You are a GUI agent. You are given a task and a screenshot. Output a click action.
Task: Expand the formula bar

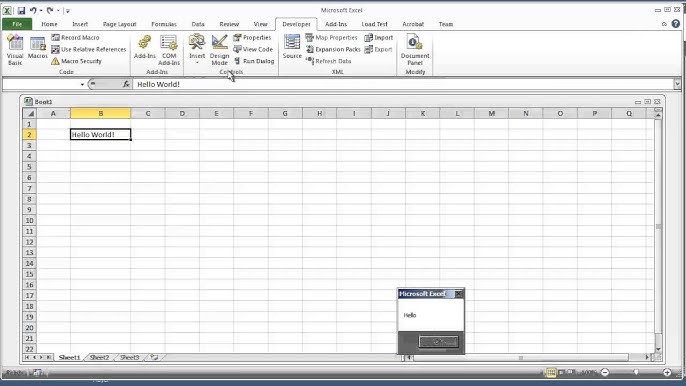(x=677, y=84)
